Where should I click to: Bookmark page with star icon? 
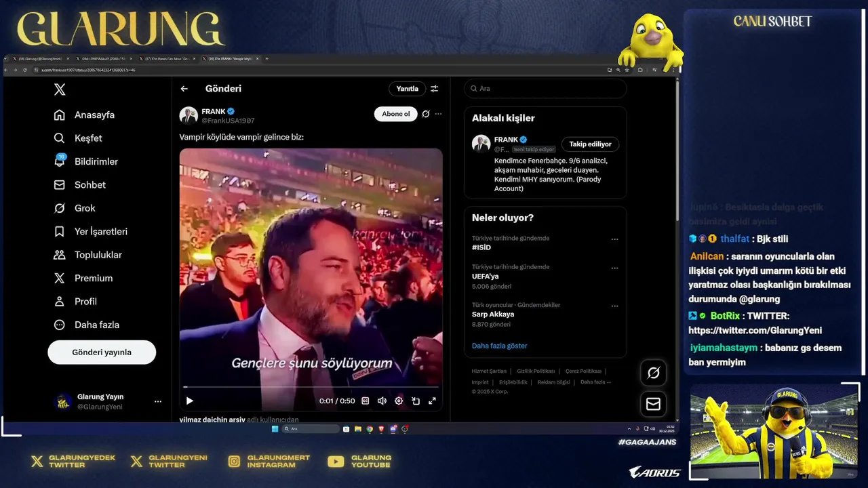click(x=626, y=70)
